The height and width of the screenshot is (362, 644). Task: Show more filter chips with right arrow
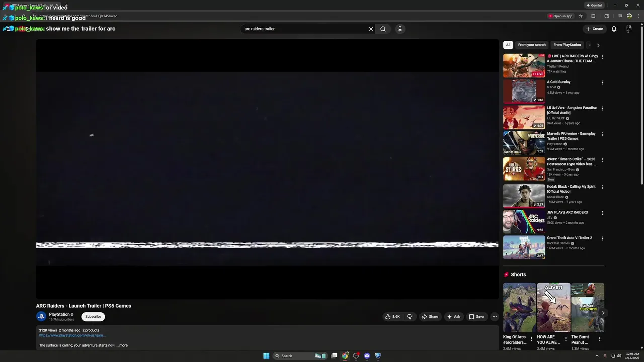click(x=598, y=45)
